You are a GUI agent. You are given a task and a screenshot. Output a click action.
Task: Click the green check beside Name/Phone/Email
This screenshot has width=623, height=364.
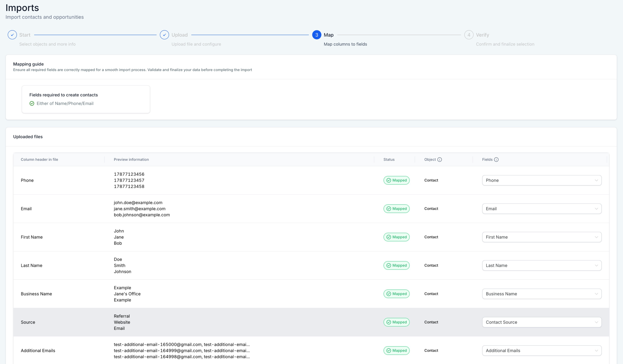(32, 104)
